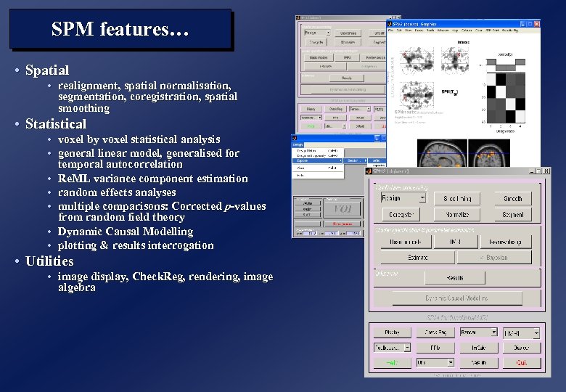
Task: Open Realign dropdown in background SPM2 window
Action: (317, 33)
